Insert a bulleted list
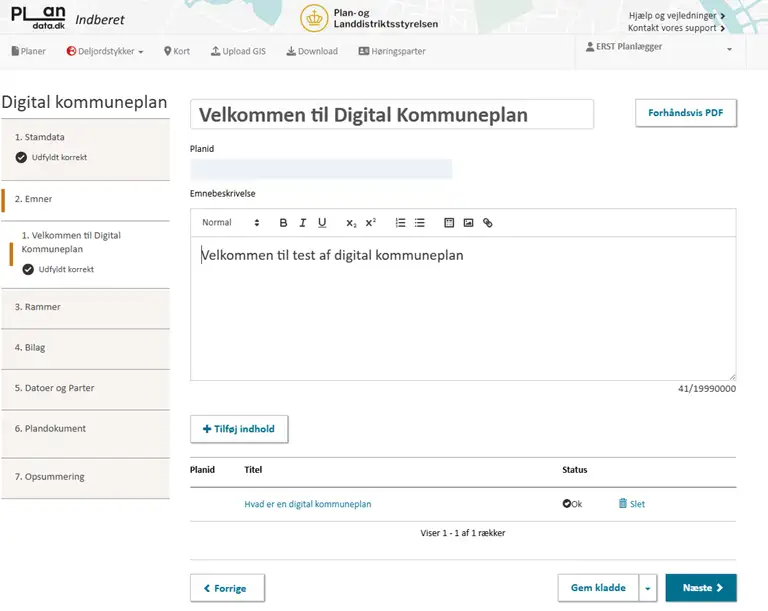Screen dimensions: 768x611 [420, 223]
